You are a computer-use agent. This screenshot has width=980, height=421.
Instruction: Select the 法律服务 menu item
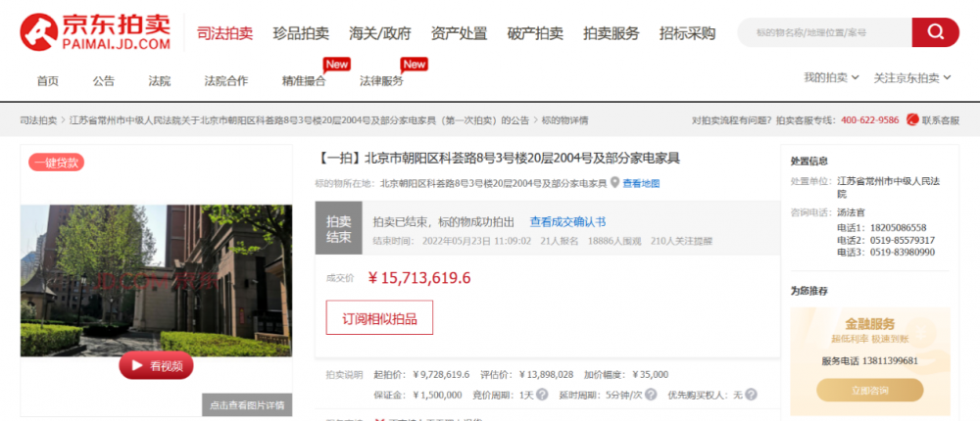tap(381, 81)
